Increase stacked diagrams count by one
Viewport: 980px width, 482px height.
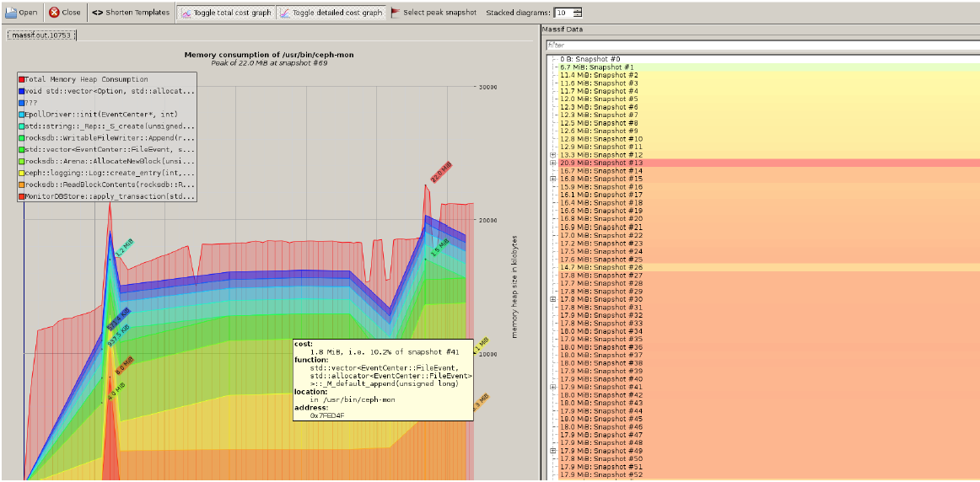coord(578,10)
